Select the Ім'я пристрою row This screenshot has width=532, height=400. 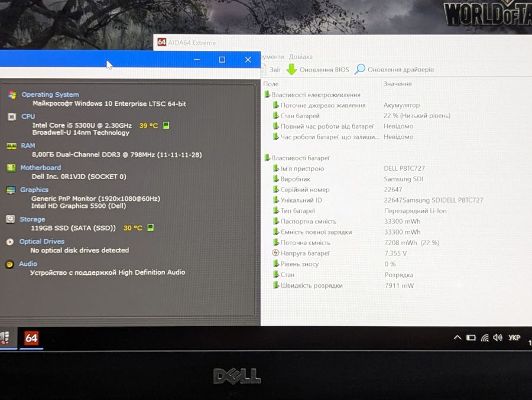pyautogui.click(x=302, y=168)
